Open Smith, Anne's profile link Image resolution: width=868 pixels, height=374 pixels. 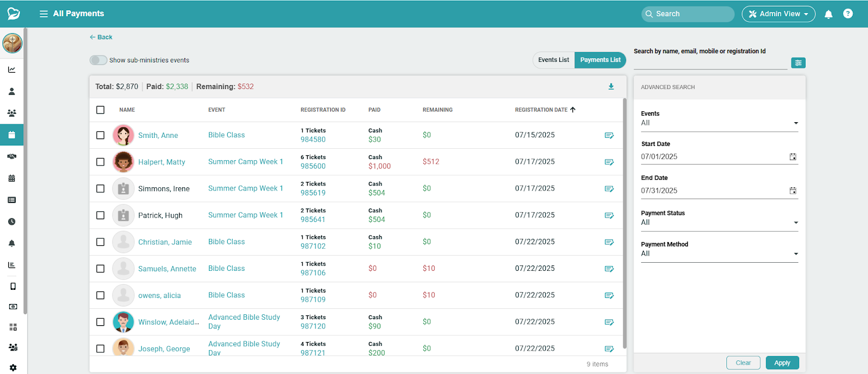[158, 135]
